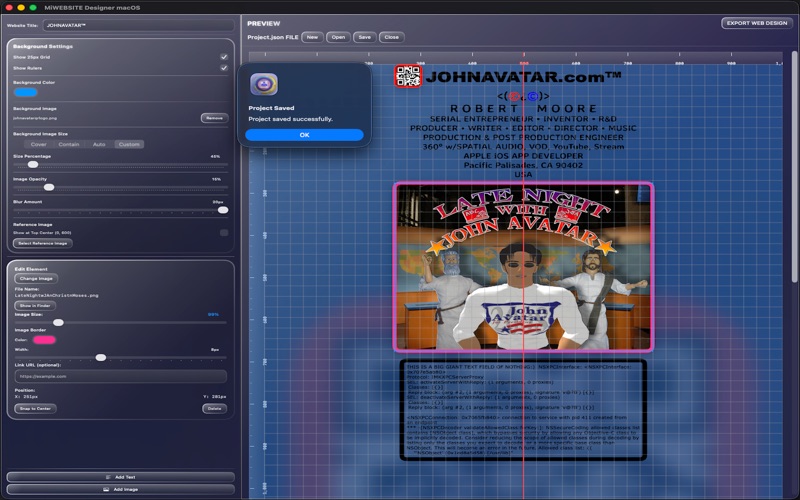Click the horizontal ruler above the preview

point(515,57)
